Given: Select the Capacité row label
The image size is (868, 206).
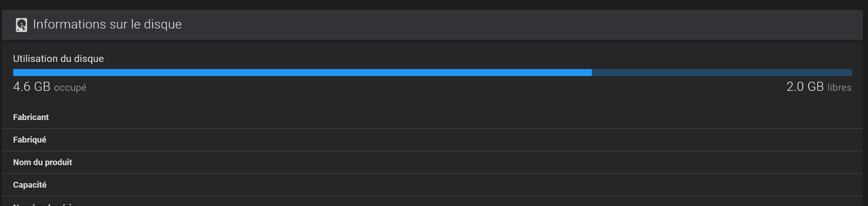Looking at the screenshot, I should tap(30, 185).
